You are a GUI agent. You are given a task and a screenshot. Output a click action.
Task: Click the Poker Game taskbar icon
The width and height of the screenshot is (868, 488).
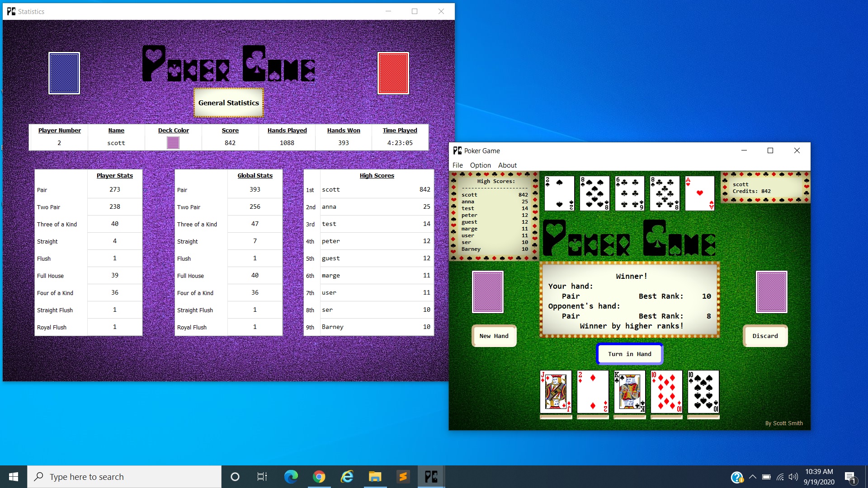[x=430, y=476]
